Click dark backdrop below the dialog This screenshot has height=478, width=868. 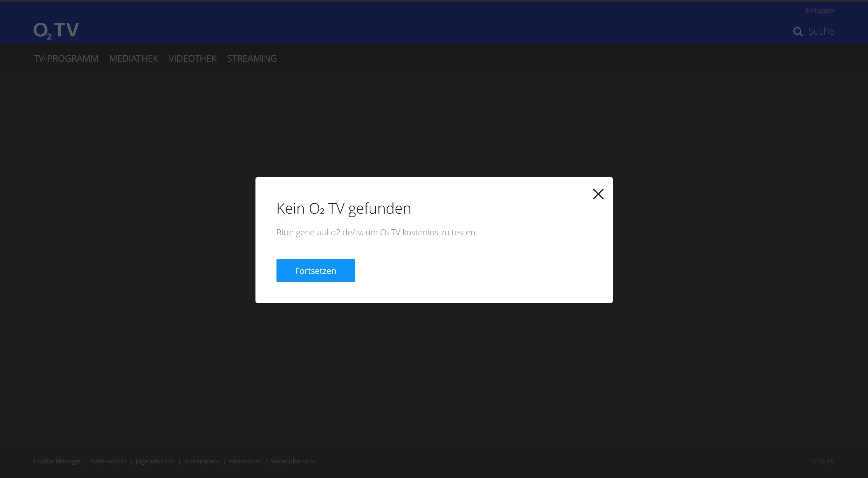click(434, 368)
